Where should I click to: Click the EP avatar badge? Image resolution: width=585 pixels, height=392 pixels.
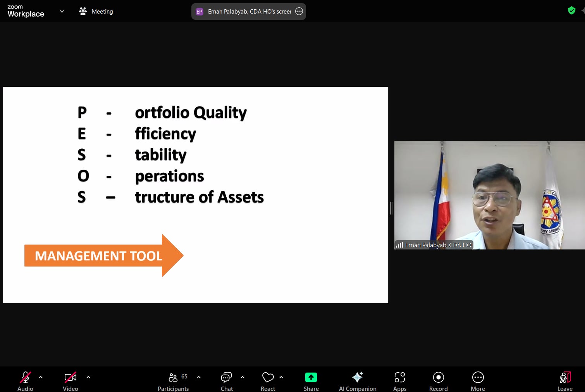coord(200,12)
